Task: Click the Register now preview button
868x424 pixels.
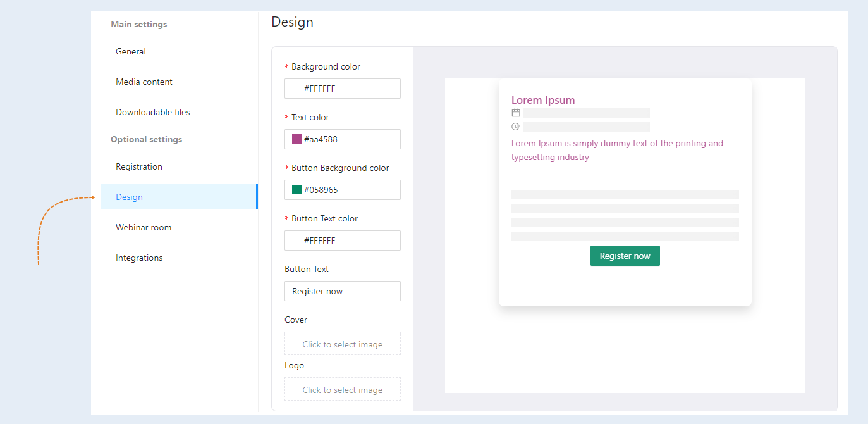Action: click(625, 256)
